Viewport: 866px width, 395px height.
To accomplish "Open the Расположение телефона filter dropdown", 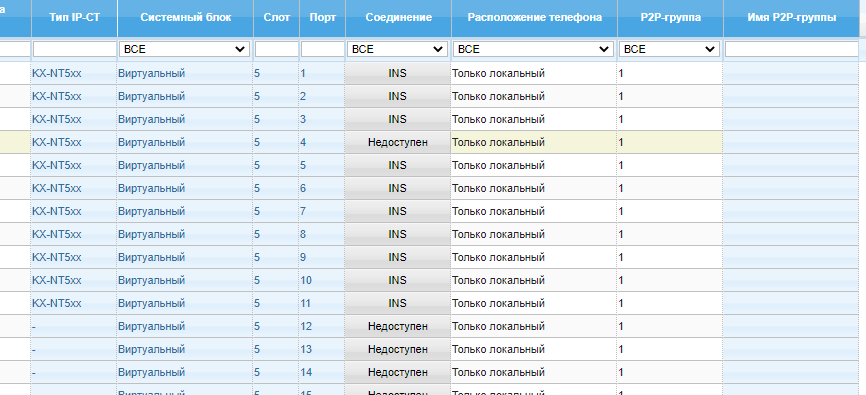I will (x=534, y=49).
